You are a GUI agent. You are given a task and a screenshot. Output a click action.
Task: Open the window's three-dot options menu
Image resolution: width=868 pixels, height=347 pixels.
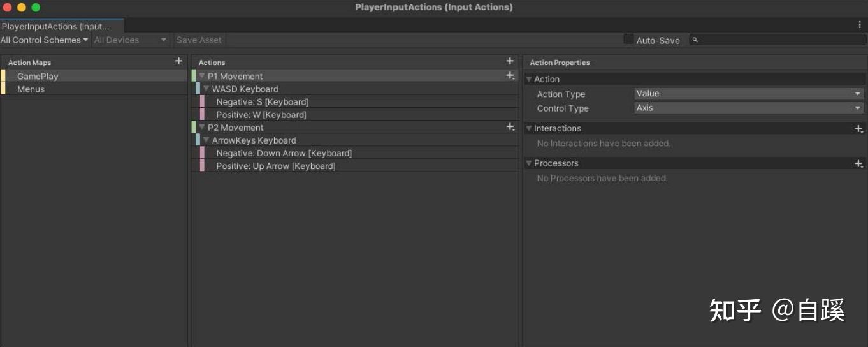click(860, 25)
